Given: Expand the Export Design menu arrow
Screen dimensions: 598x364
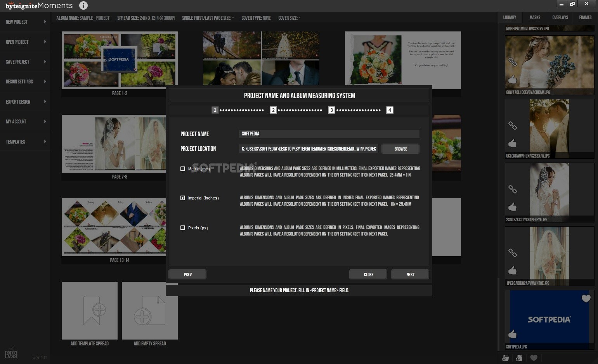Looking at the screenshot, I should (45, 102).
